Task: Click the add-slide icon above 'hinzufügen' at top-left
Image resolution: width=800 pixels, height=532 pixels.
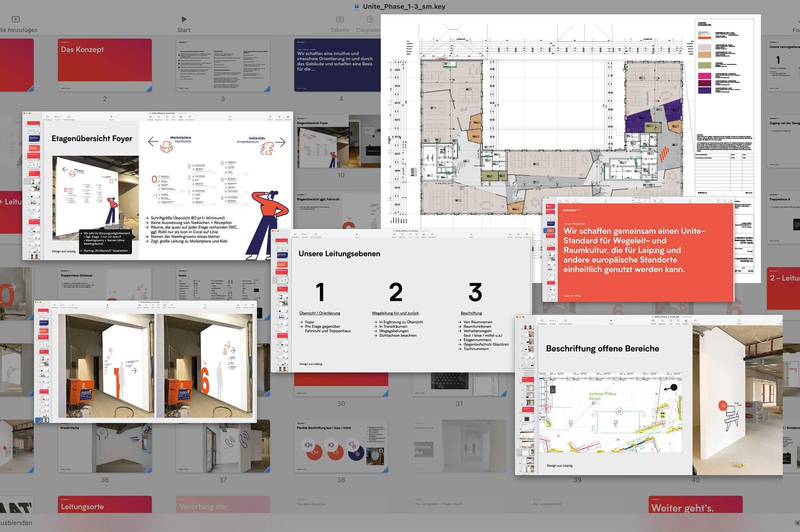Action: (16, 19)
